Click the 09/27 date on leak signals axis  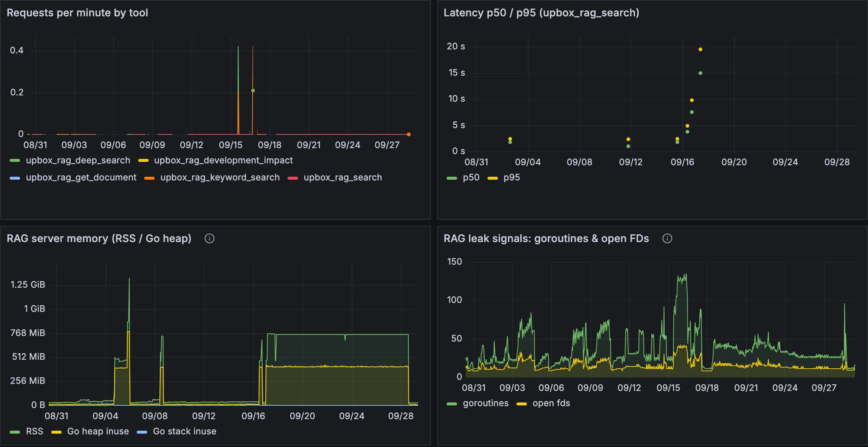824,388
